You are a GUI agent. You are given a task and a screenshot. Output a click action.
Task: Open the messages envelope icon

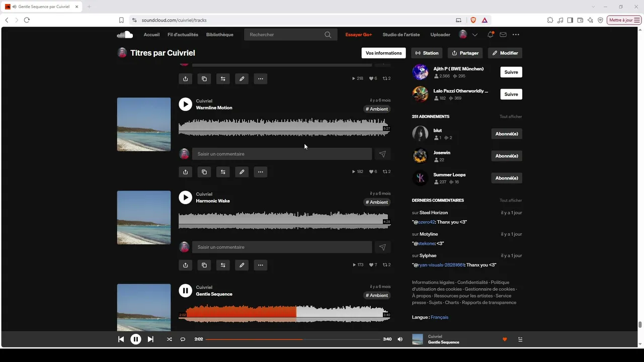(503, 35)
